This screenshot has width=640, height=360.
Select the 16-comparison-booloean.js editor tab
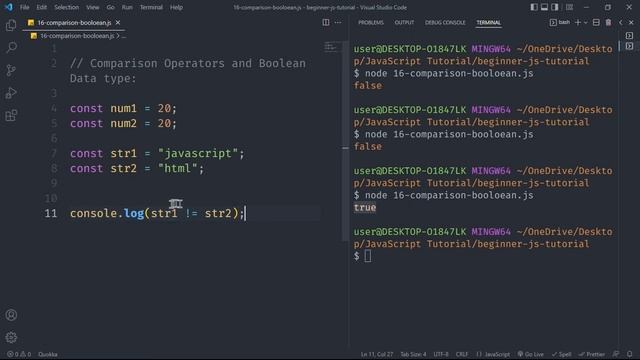coord(74,23)
